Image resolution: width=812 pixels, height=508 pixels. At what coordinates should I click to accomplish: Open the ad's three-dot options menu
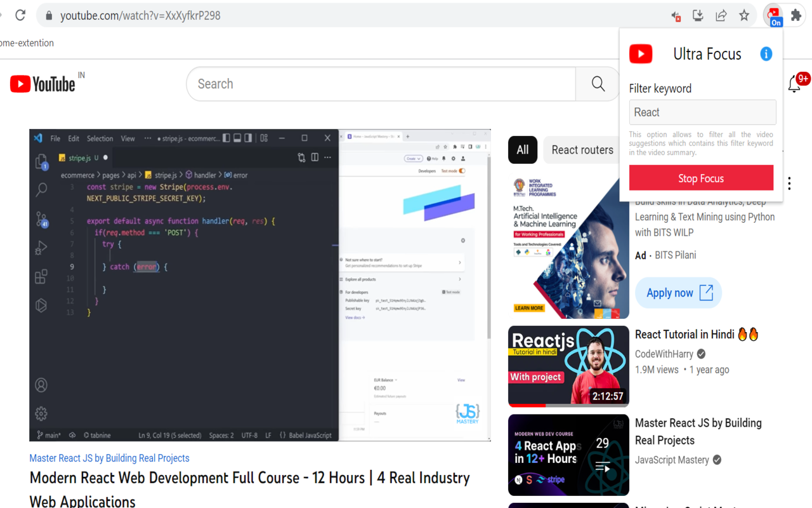(789, 184)
